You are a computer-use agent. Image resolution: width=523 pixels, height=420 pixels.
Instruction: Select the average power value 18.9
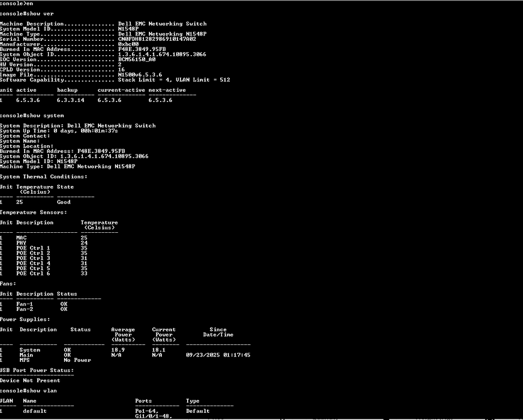tap(118, 350)
